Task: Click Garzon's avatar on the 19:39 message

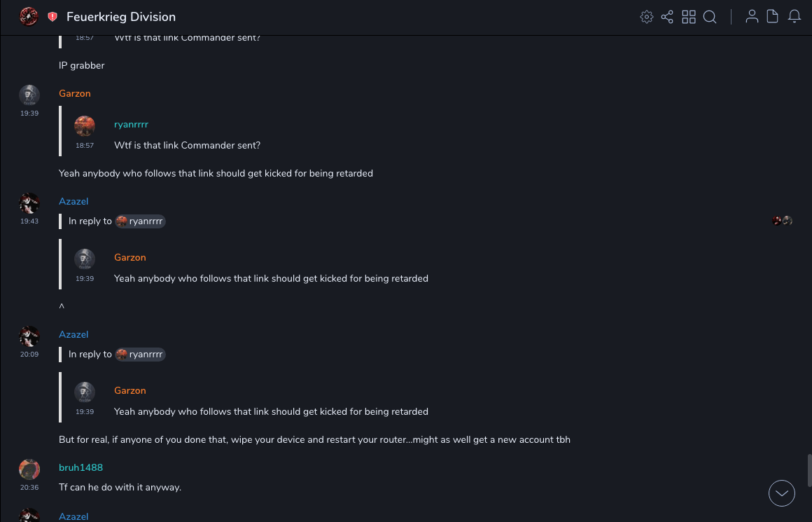Action: point(29,95)
